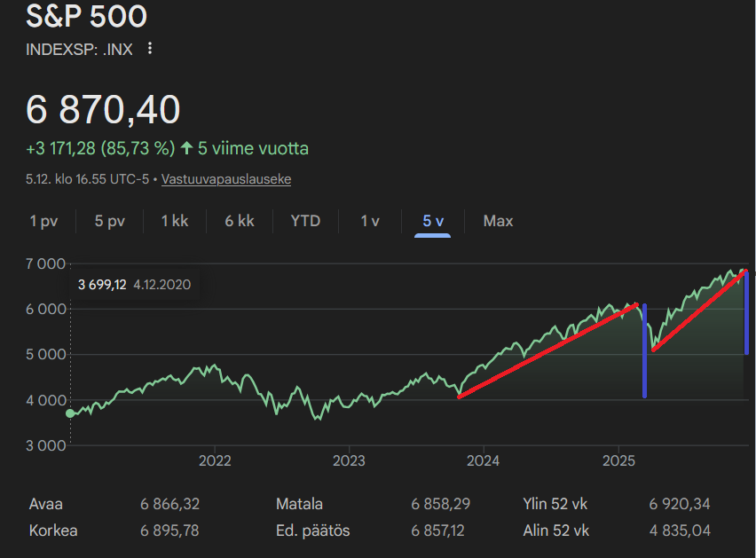Click the green data point at chart start
This screenshot has width=756, height=558.
coord(70,413)
